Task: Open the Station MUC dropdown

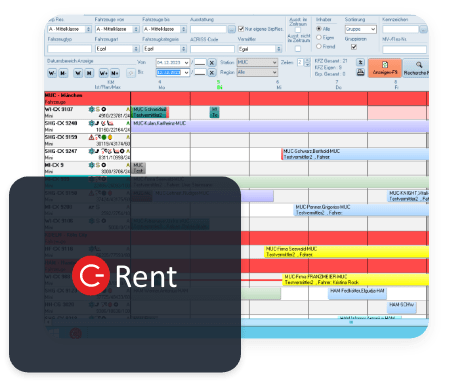Action: click(x=257, y=62)
